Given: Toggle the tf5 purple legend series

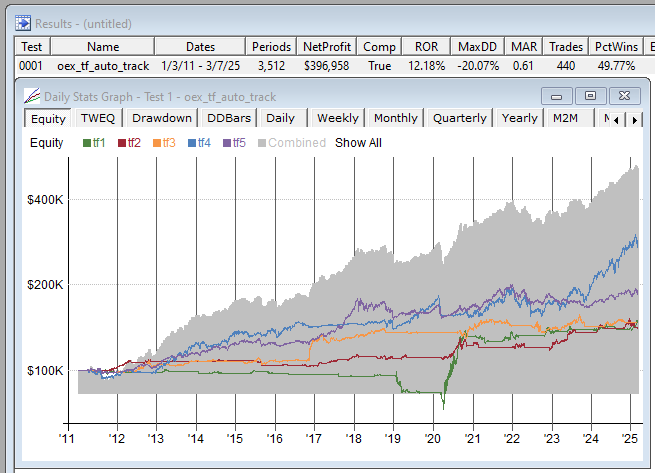Looking at the screenshot, I should [235, 143].
